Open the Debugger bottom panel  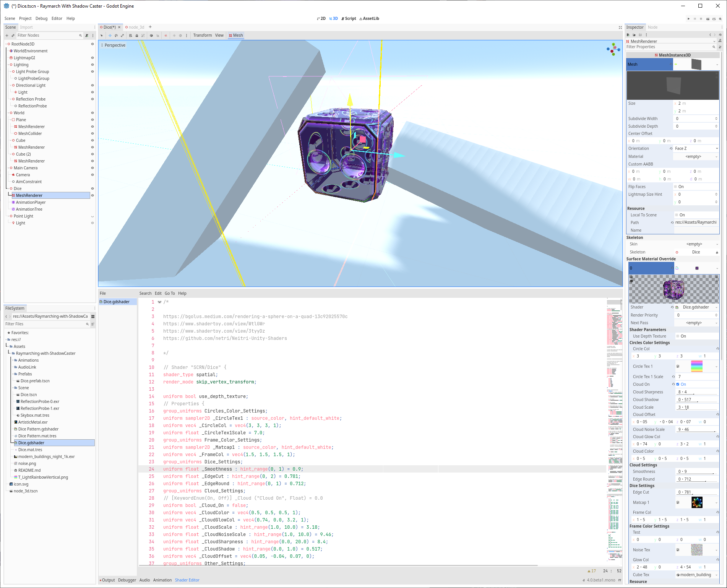click(127, 580)
